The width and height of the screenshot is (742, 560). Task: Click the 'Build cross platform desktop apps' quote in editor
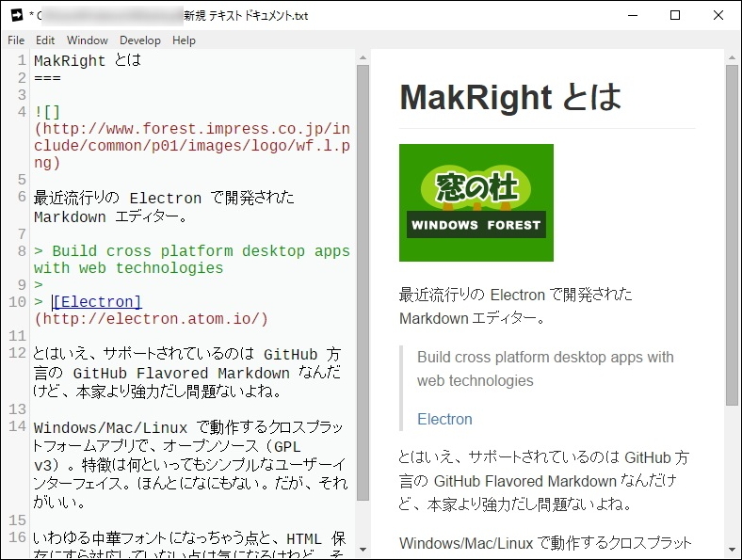click(192, 259)
